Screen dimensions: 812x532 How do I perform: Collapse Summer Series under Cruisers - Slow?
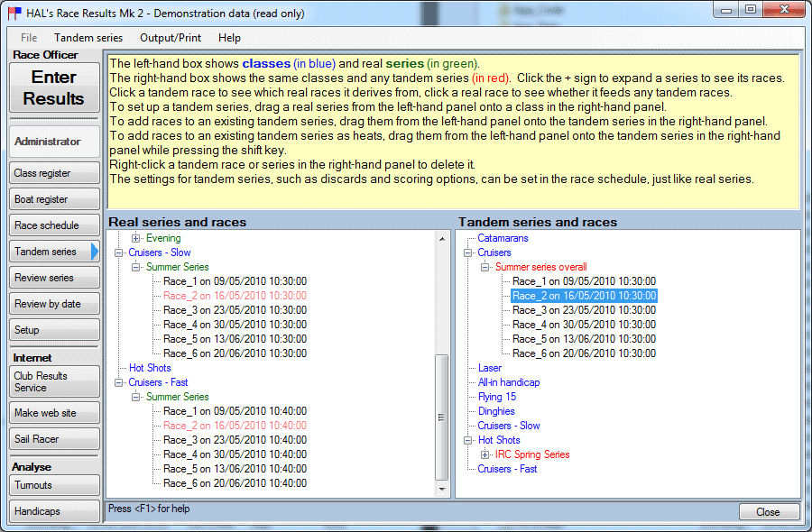pos(135,267)
